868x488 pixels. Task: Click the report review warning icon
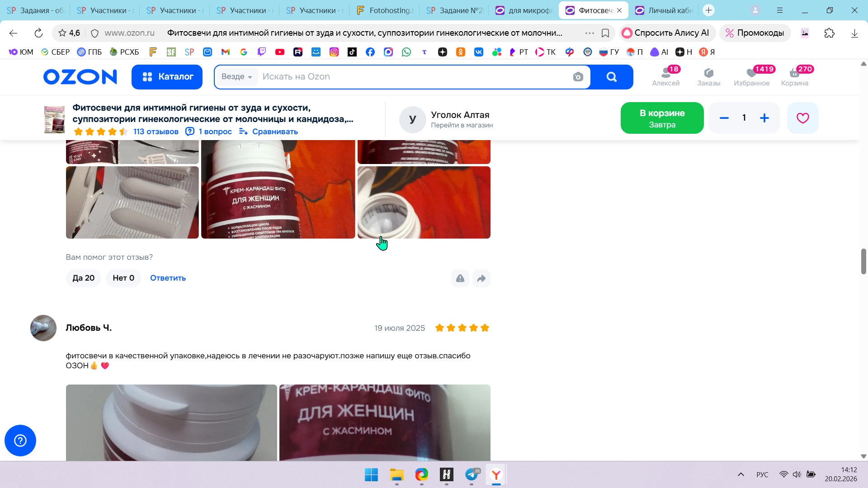coord(460,278)
